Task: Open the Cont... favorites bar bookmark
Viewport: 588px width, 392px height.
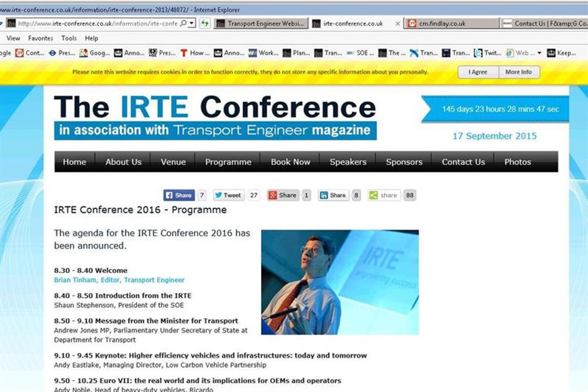Action: (x=30, y=53)
